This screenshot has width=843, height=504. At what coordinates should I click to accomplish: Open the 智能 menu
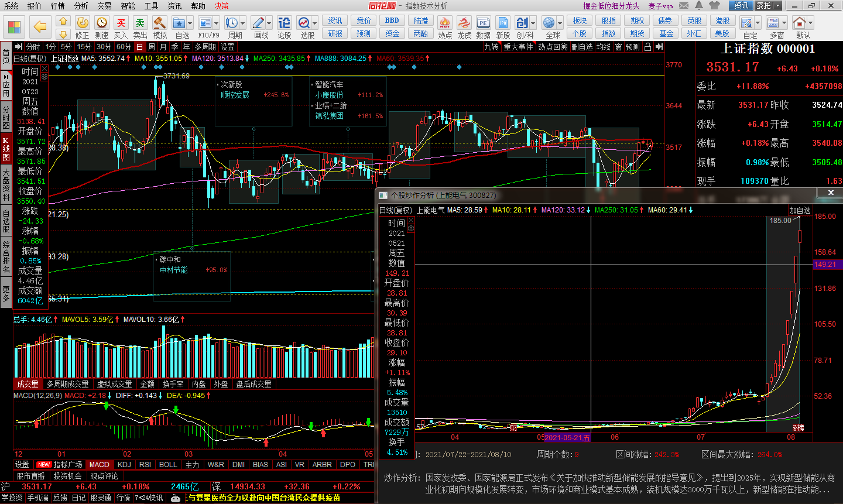click(x=128, y=6)
